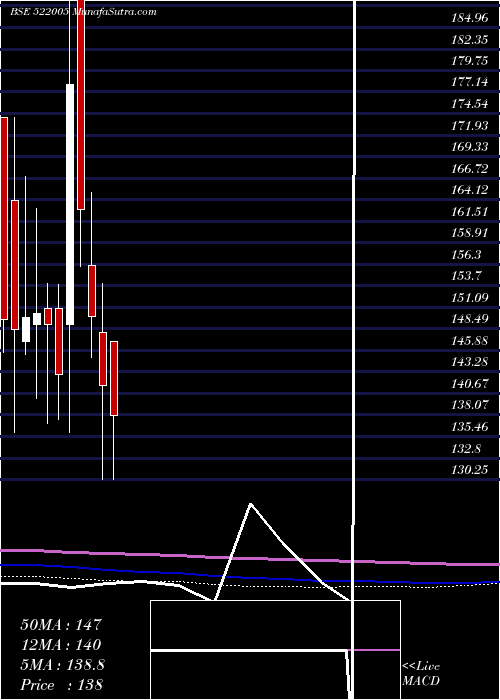Click the 151.09 price axis label

(470, 297)
